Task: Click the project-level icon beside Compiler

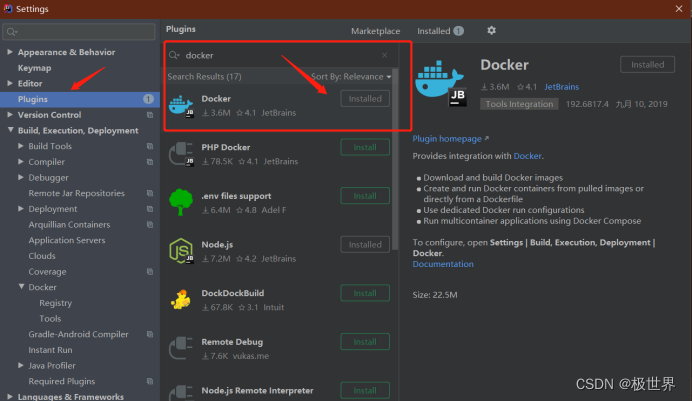Action: [150, 162]
